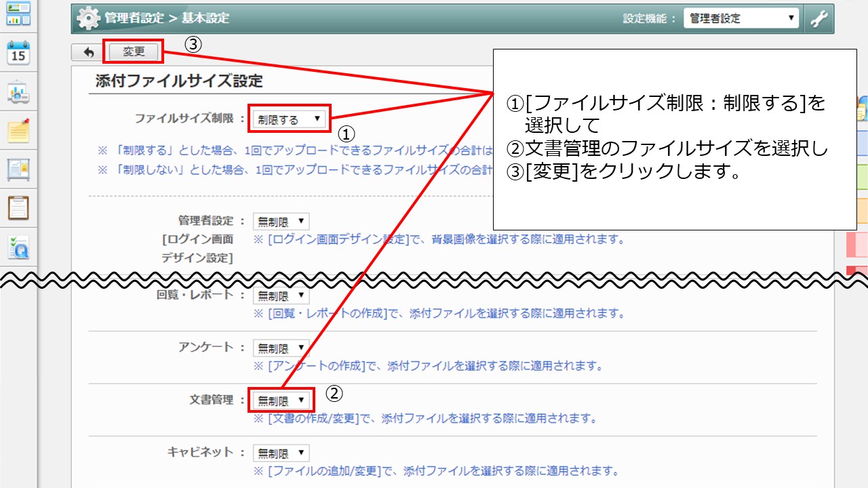The height and width of the screenshot is (488, 868).
Task: Click the 文書の作成/変更 attachment note
Action: (425, 418)
